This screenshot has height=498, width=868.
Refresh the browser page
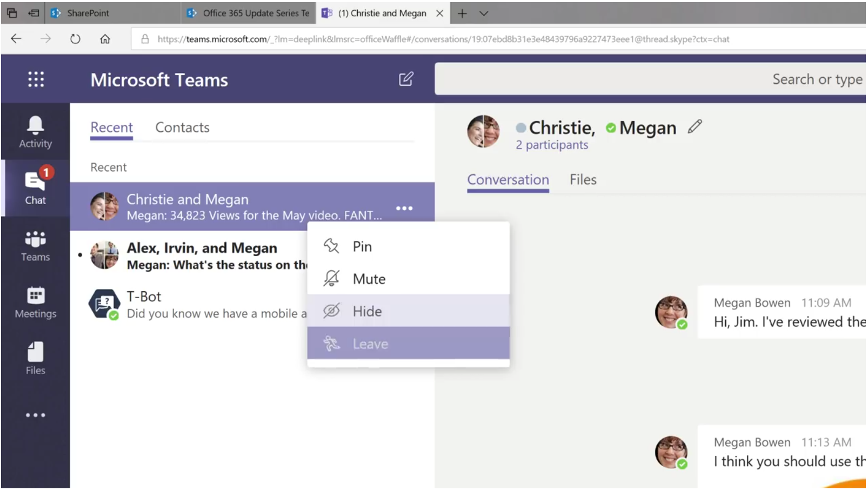(x=75, y=38)
